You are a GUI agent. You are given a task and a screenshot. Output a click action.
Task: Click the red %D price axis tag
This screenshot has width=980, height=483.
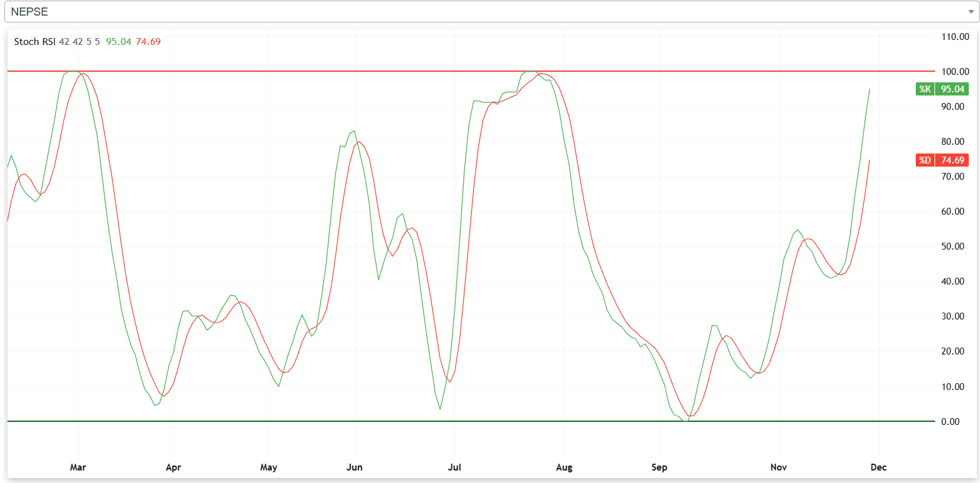[941, 160]
